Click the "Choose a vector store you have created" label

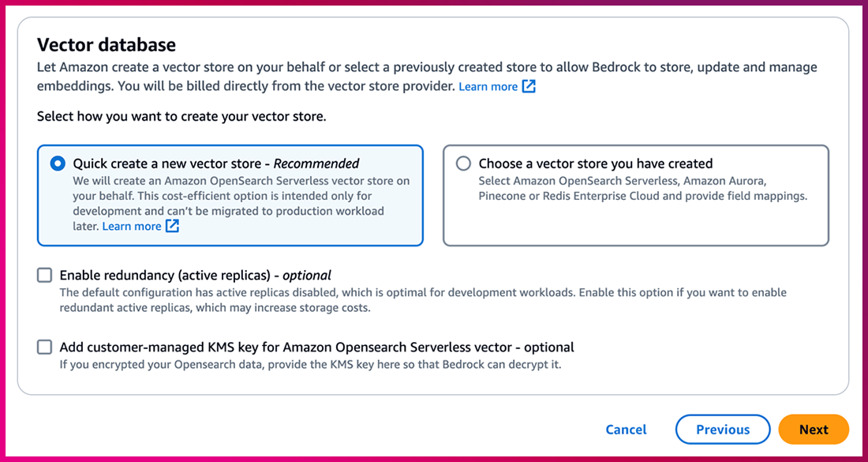[x=595, y=164]
